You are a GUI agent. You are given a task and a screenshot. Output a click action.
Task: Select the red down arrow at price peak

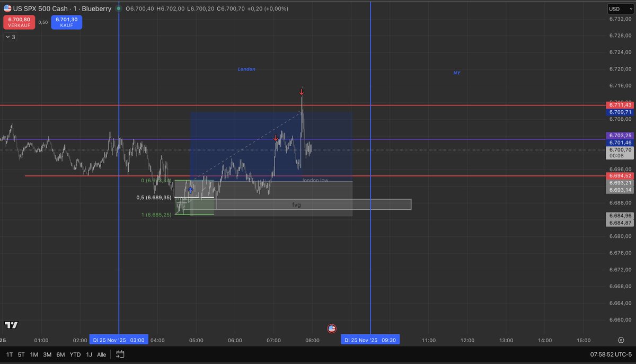[302, 92]
